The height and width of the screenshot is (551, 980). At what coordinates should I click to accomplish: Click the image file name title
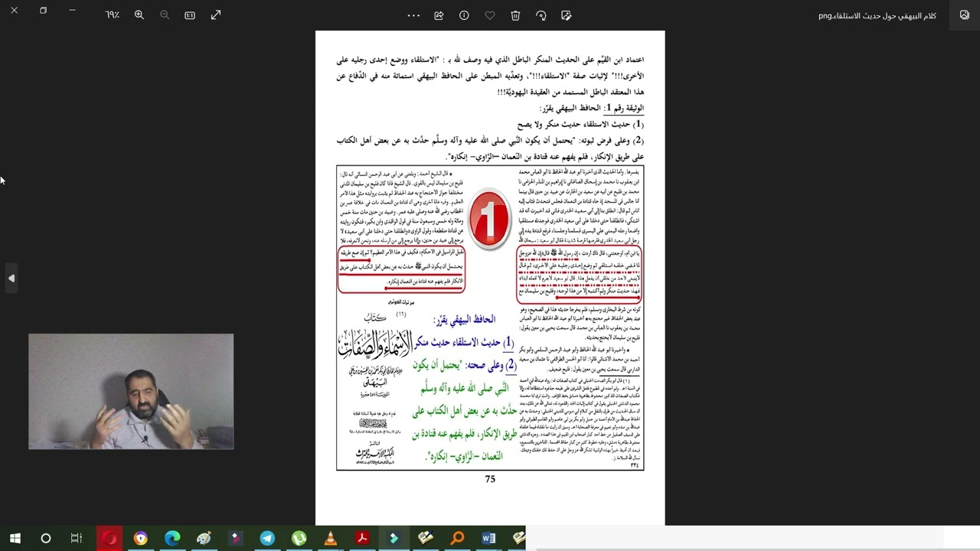877,15
